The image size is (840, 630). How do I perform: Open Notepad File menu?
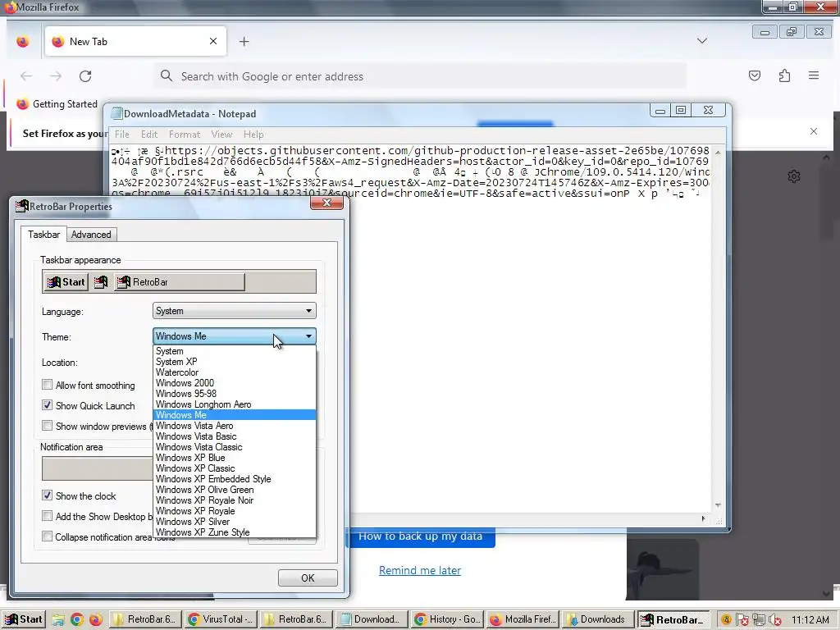[121, 135]
